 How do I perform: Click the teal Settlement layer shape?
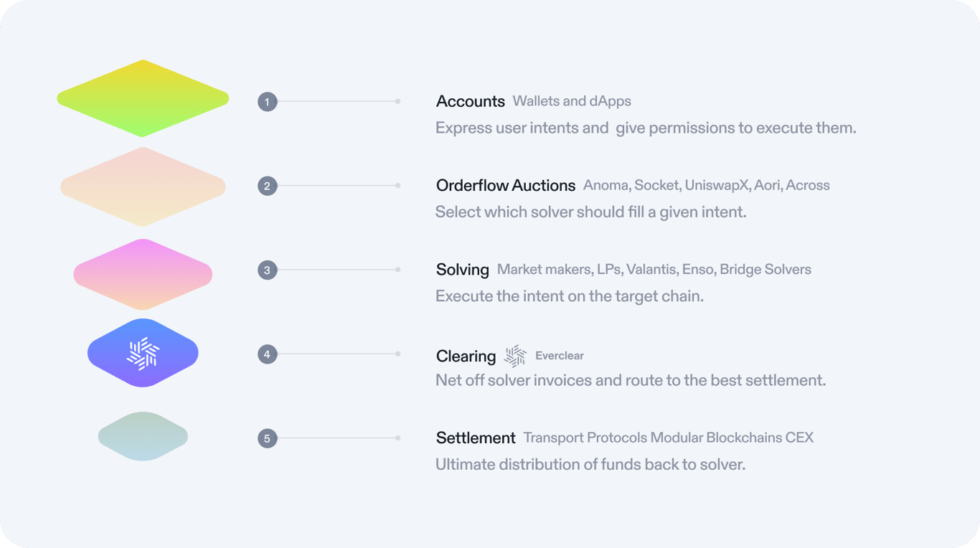click(143, 436)
